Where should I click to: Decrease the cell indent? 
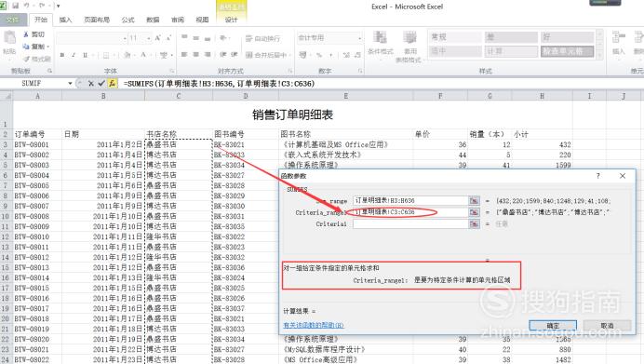point(223,54)
